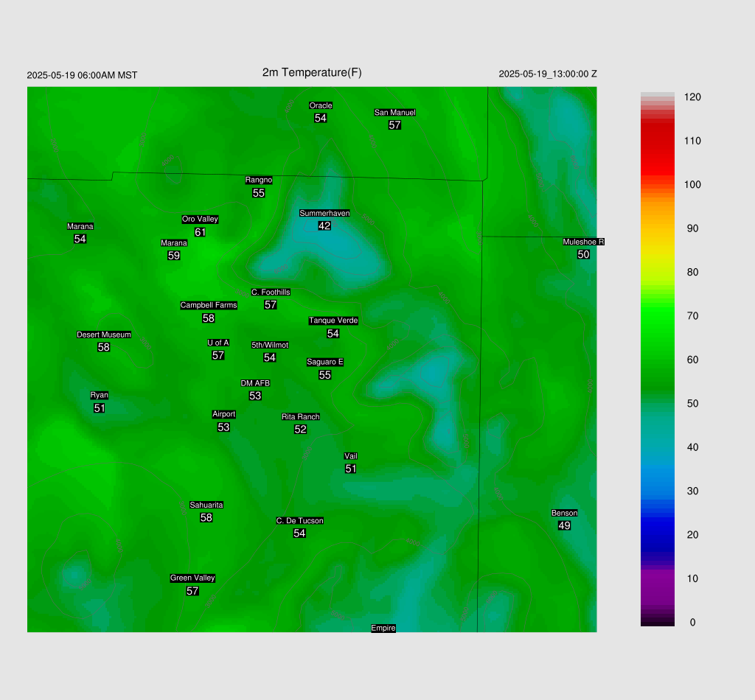Click the 53 reading under Airport
The width and height of the screenshot is (755, 700).
pyautogui.click(x=223, y=427)
